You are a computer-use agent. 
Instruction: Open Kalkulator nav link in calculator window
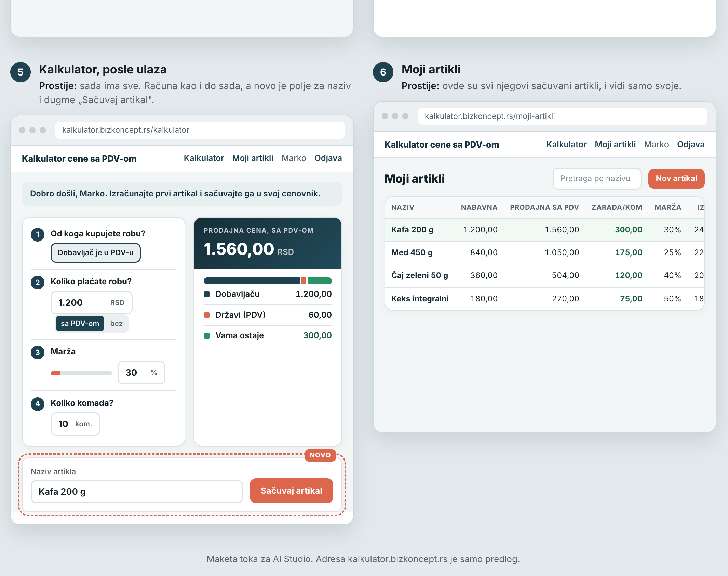click(x=204, y=158)
